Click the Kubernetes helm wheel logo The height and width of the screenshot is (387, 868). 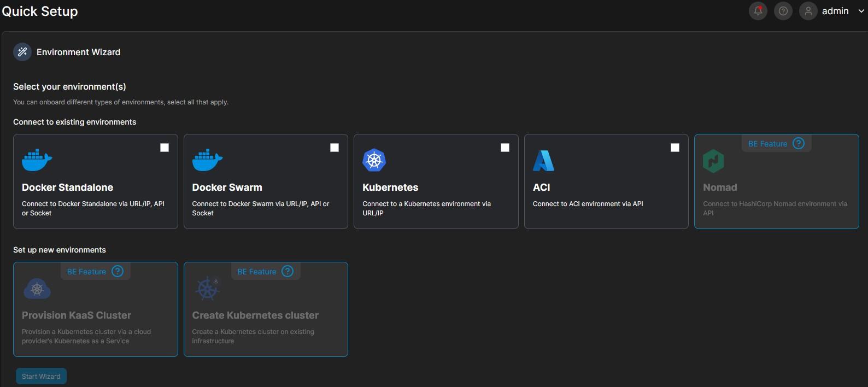point(374,160)
